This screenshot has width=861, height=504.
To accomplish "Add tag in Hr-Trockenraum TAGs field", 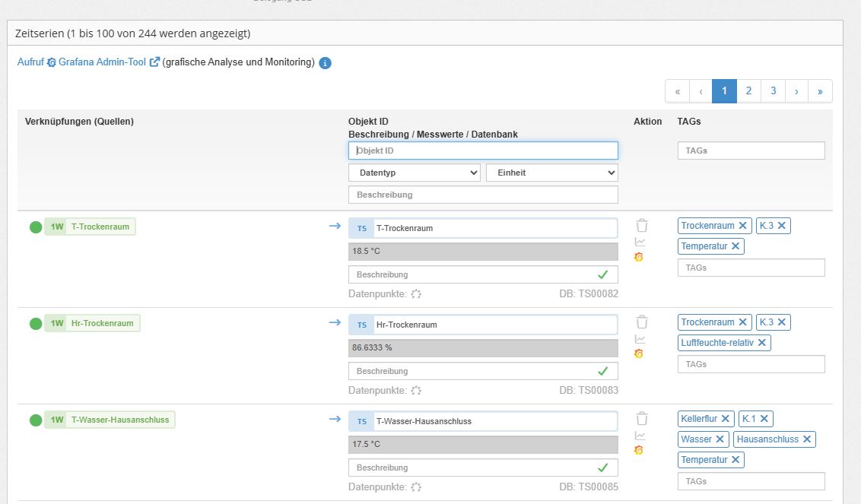I will coord(751,364).
